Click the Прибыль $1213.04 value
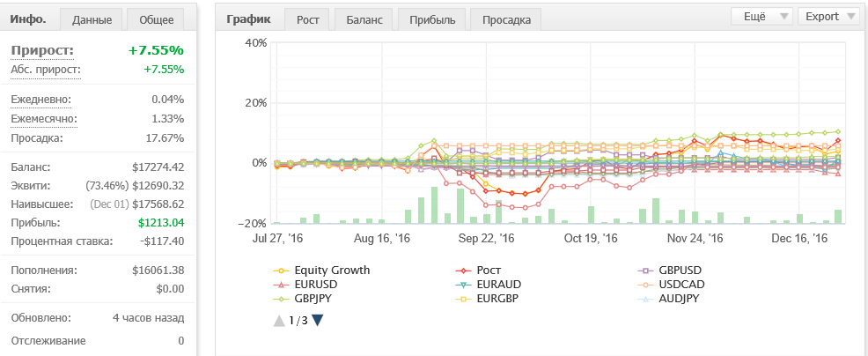Screen dimensions: 868x356 pos(161,223)
